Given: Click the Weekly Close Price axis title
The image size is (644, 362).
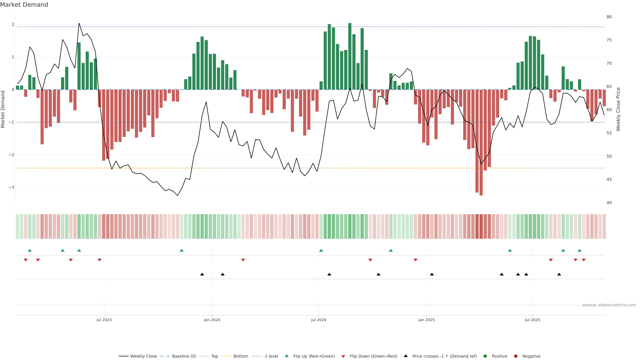Looking at the screenshot, I should pyautogui.click(x=618, y=109).
